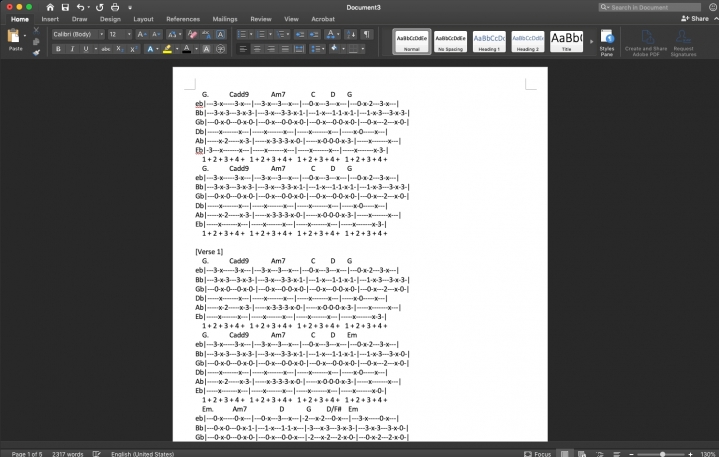The width and height of the screenshot is (720, 457).
Task: Apply the Heading 1 style
Action: (x=489, y=42)
